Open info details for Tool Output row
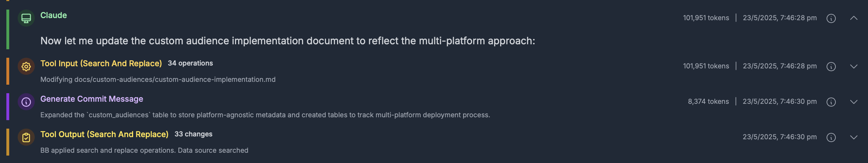This screenshot has width=868, height=163. coord(831,137)
